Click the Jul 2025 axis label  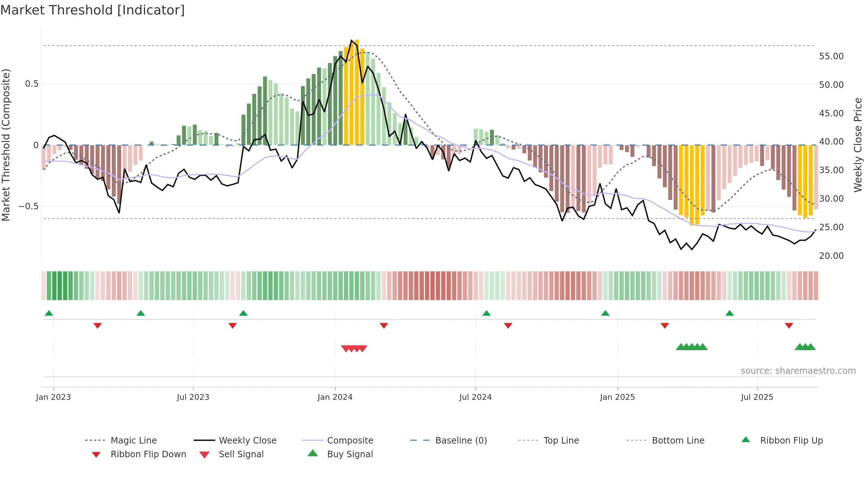click(x=757, y=397)
